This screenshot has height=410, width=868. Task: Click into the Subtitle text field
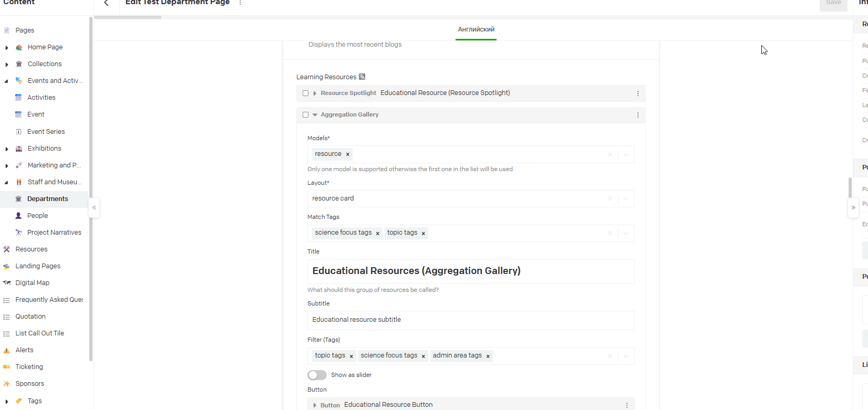470,320
